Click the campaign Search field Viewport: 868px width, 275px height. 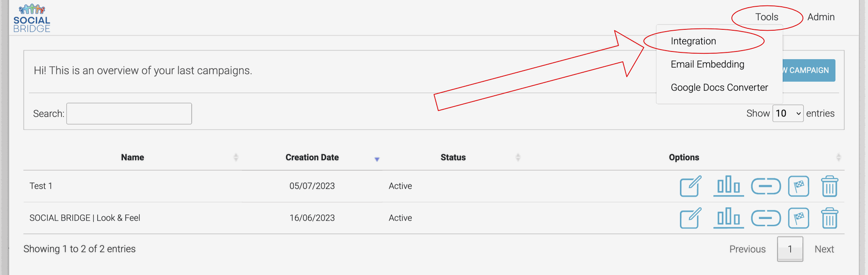click(129, 113)
